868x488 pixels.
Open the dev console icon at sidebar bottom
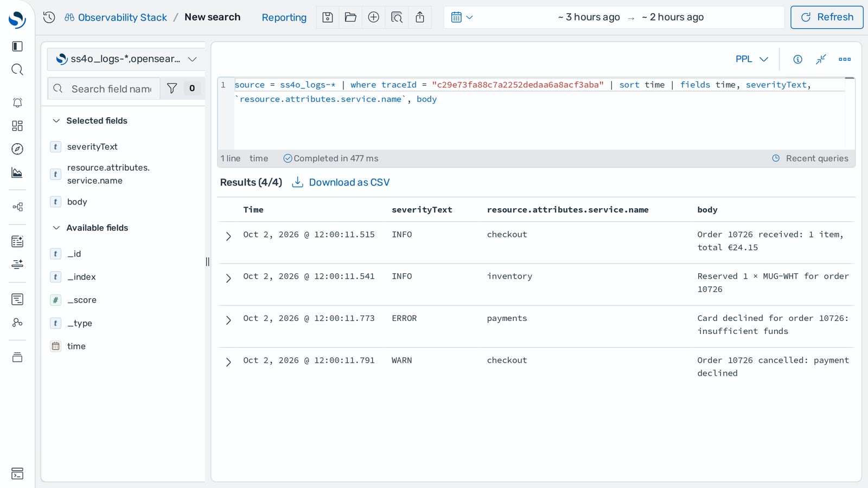pyautogui.click(x=17, y=473)
